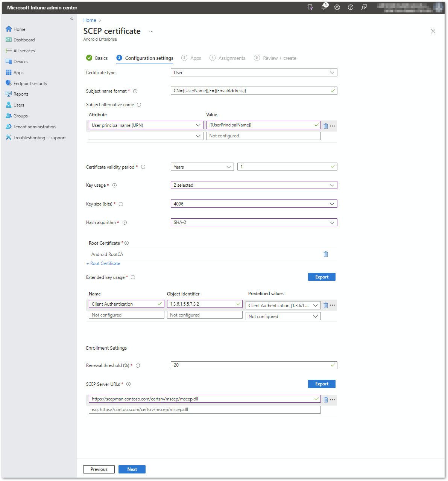This screenshot has height=481, width=448.
Task: Expand the Key size (bits) dropdown
Action: click(254, 204)
